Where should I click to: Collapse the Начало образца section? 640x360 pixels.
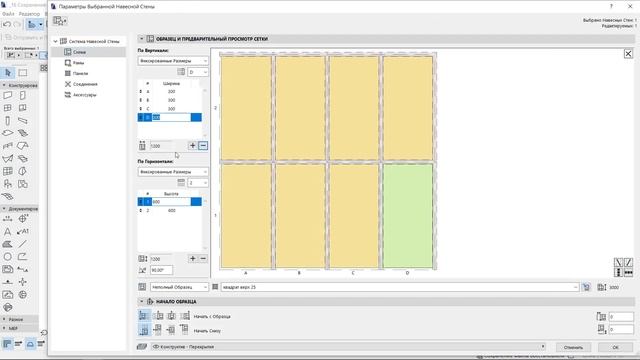click(x=142, y=302)
